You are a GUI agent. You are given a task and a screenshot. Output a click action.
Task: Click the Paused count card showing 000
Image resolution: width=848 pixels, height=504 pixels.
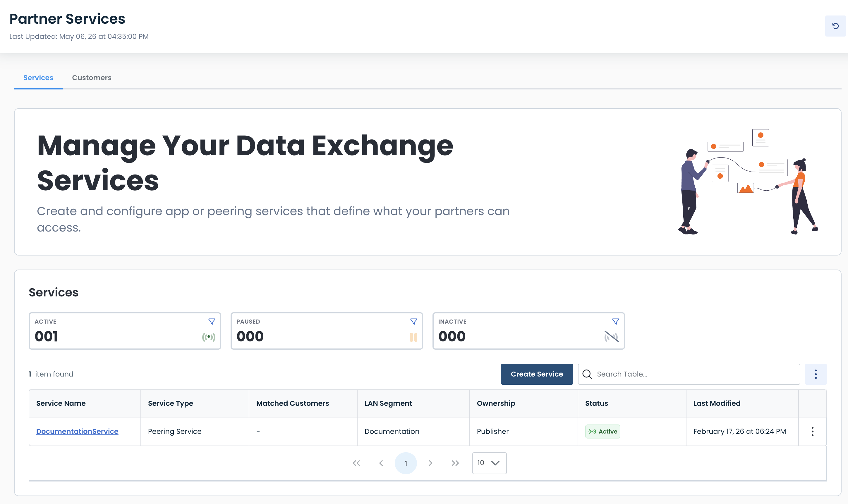[x=327, y=331]
